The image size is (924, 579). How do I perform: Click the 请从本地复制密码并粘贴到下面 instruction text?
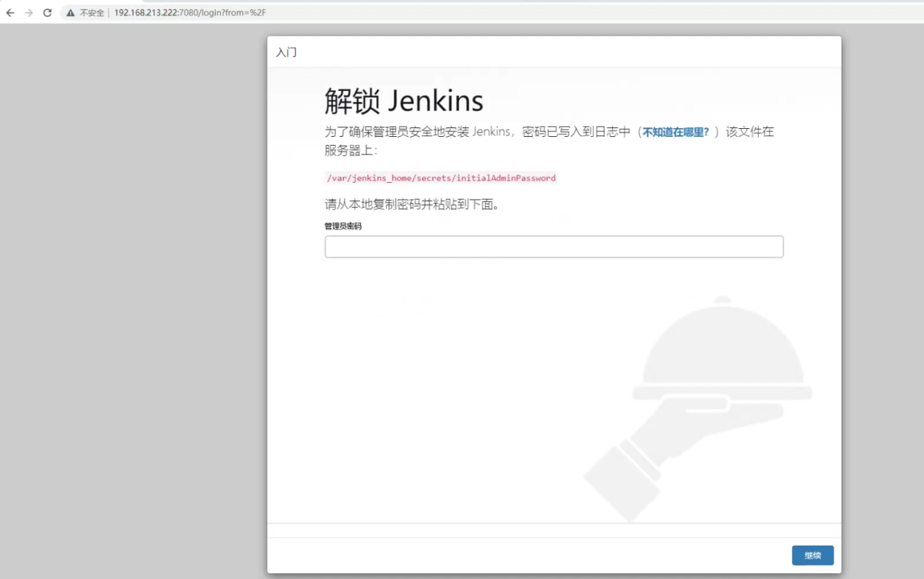tap(412, 205)
